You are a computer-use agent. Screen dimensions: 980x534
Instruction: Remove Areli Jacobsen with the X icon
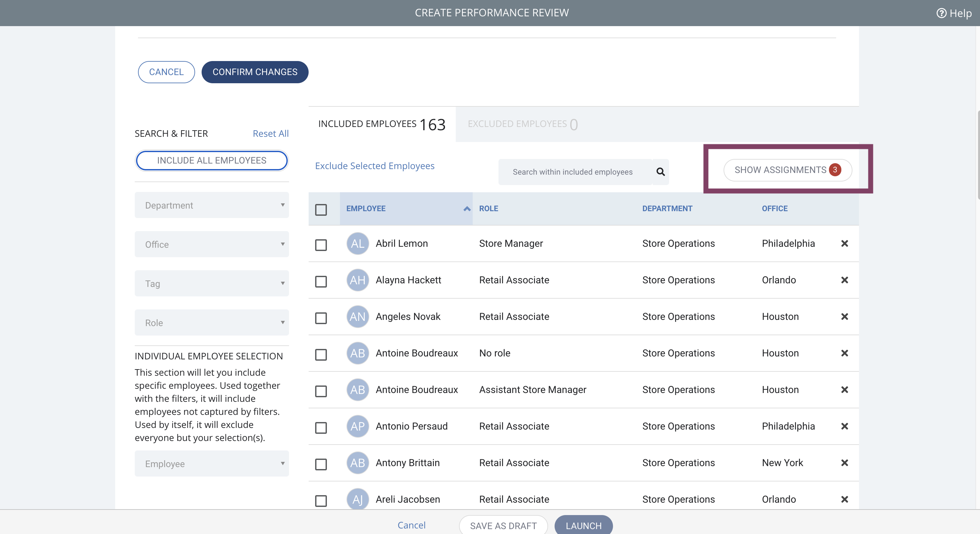click(x=845, y=499)
